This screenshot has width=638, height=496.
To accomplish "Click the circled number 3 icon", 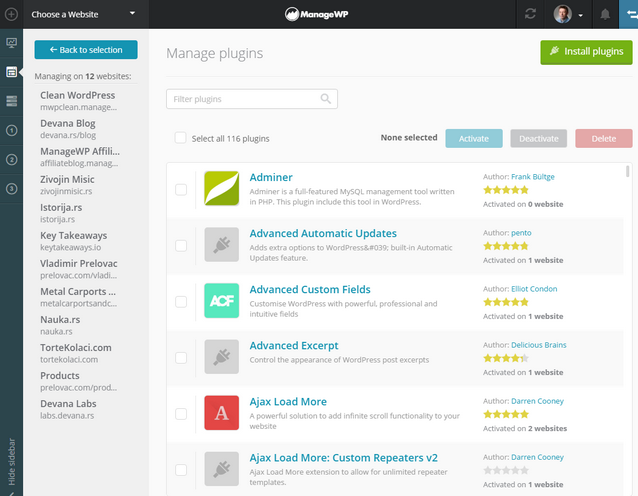I will tap(11, 189).
